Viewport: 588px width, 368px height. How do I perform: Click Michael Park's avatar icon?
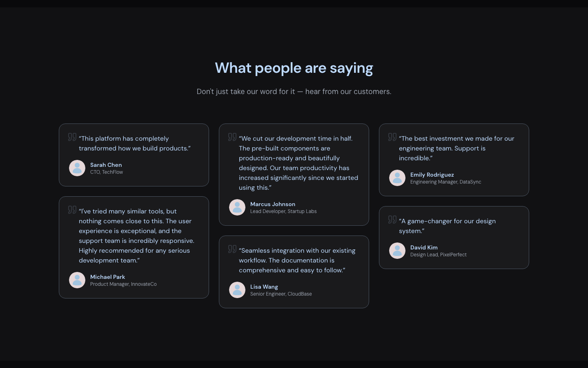coord(77,280)
